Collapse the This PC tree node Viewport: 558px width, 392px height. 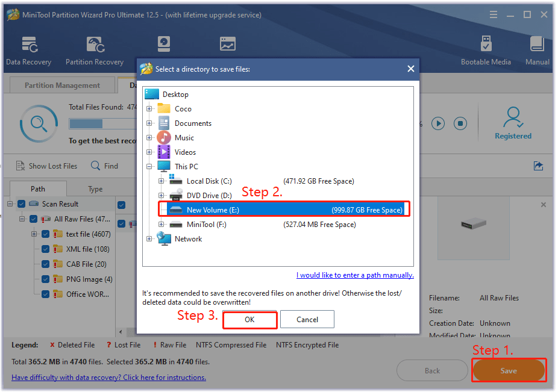click(148, 166)
